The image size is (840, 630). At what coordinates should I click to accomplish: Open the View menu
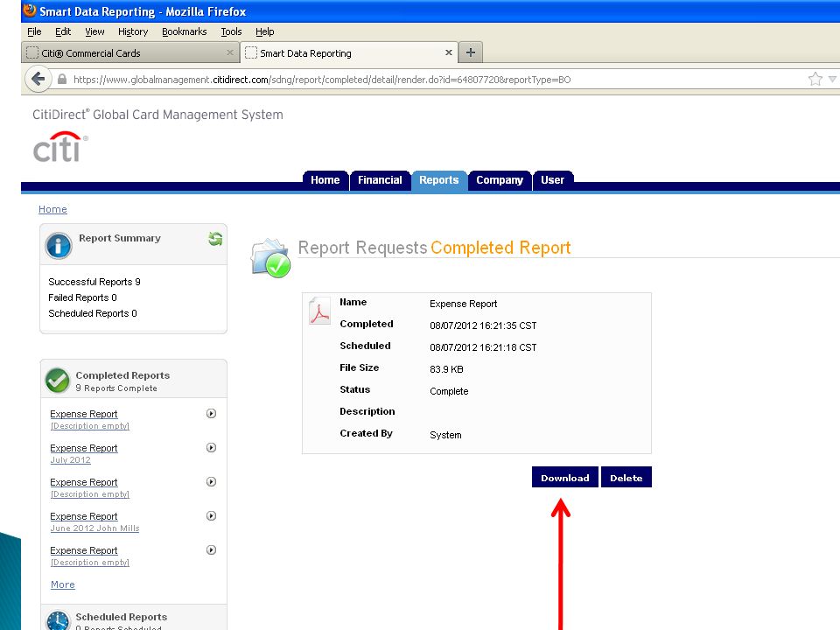(x=94, y=31)
